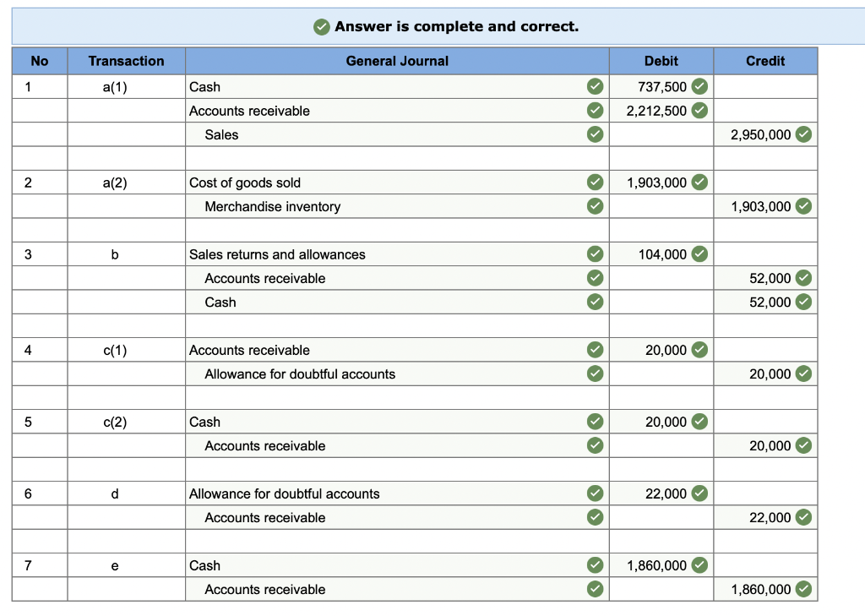This screenshot has width=865, height=616.
Task: Click the green check on Allowance for doubtful accounts debit
Action: pos(699,493)
